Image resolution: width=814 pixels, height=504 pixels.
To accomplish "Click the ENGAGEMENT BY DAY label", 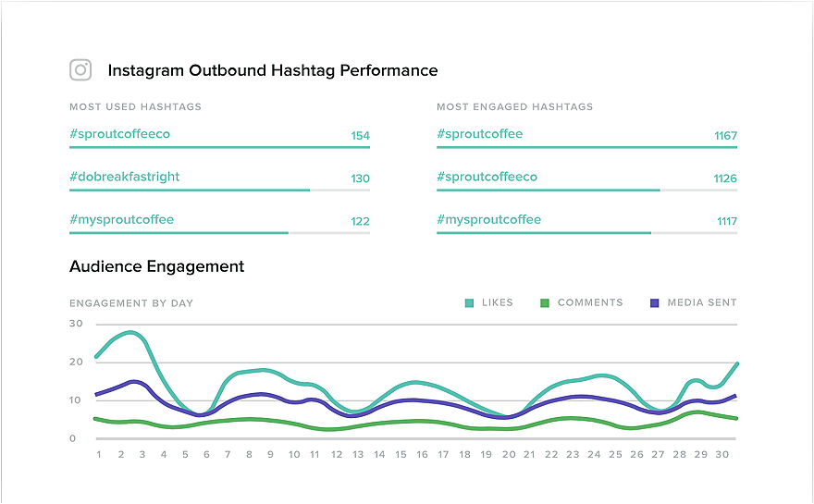I will click(131, 303).
